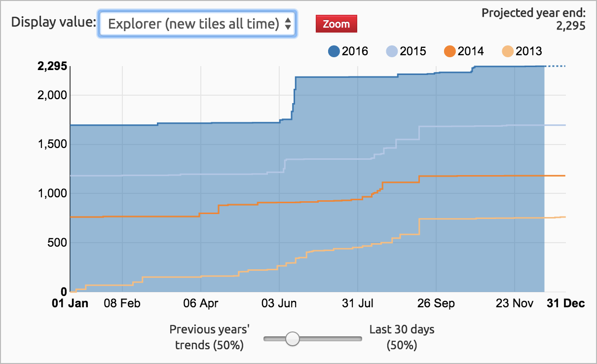Click the up-down arrows on Explorer select

[288, 24]
